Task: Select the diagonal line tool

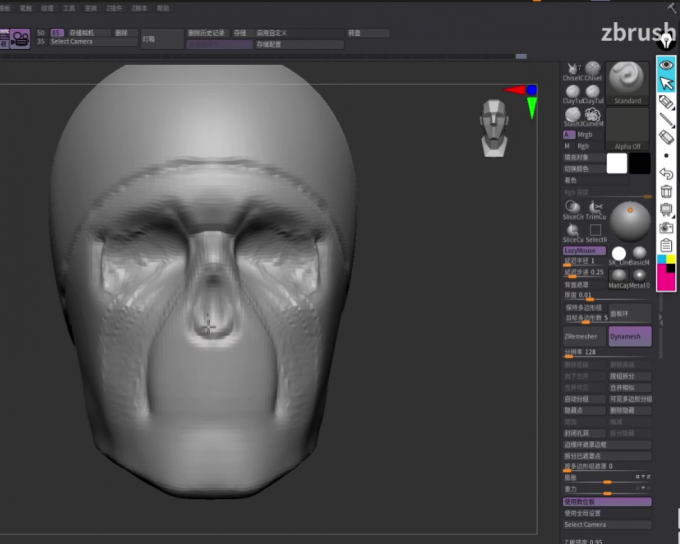Action: tap(666, 120)
